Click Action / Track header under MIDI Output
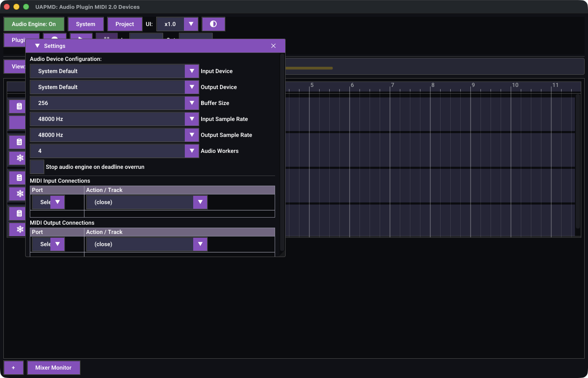588x378 pixels. (180, 232)
